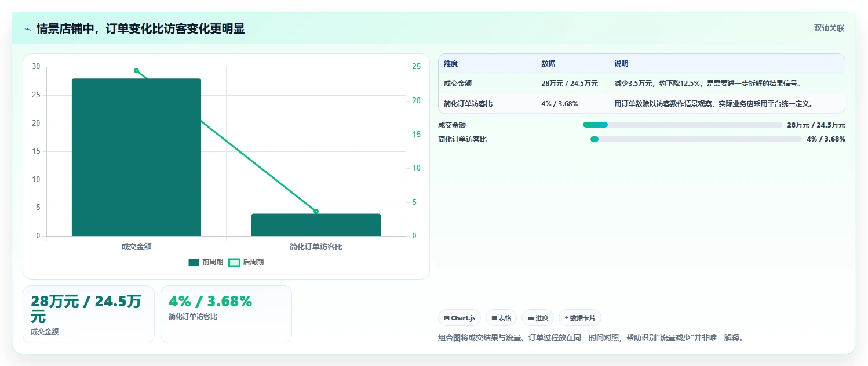The height and width of the screenshot is (366, 868).
Task: Click the 简化订单访客比 progress bar
Action: click(696, 139)
